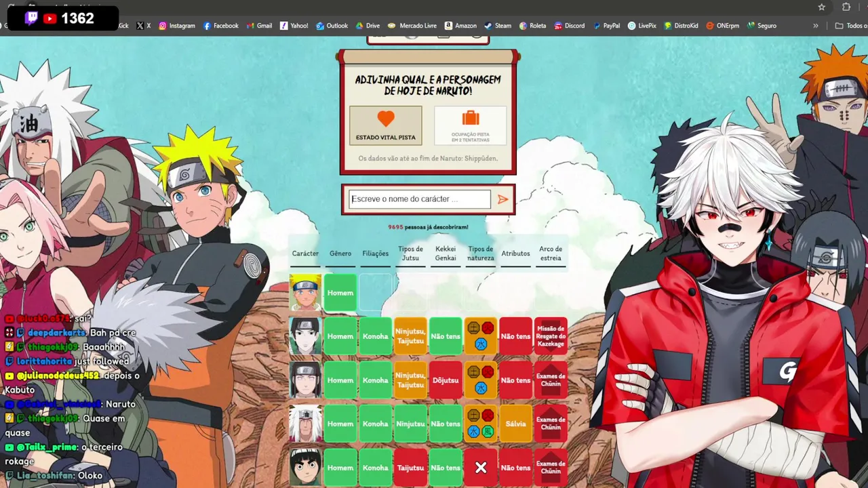Click nature type icons in Jiraiya's row

click(x=481, y=424)
